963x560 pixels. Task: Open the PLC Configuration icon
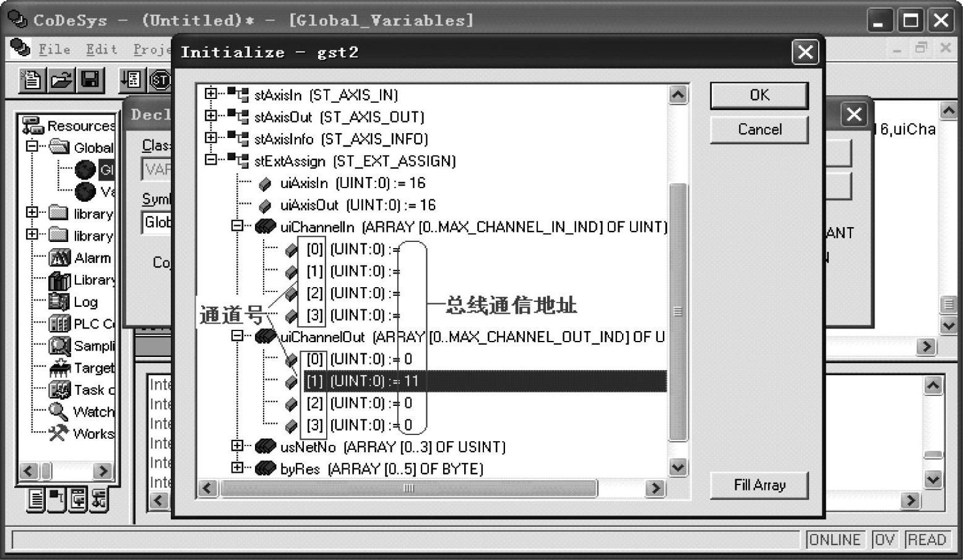point(59,324)
